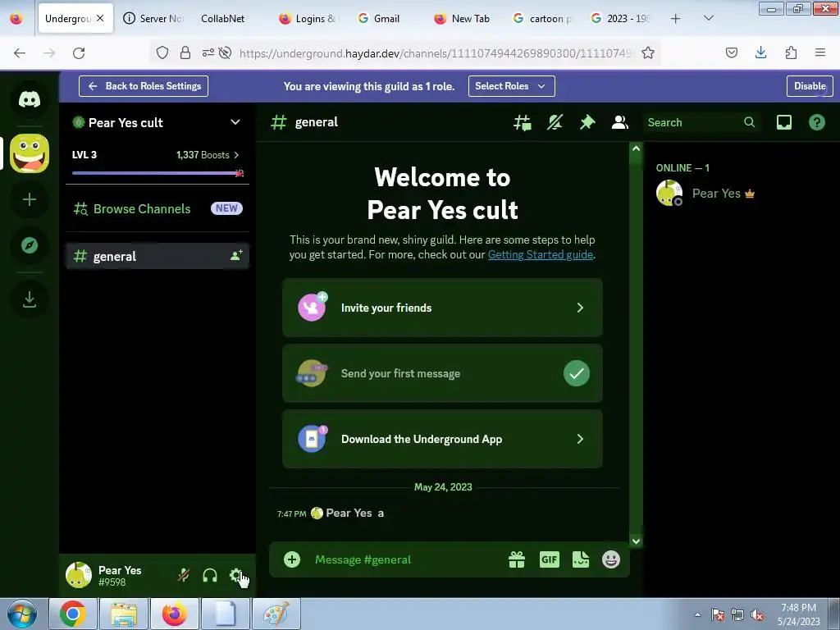Open the sticker picker icon
The image size is (840, 630).
(580, 559)
